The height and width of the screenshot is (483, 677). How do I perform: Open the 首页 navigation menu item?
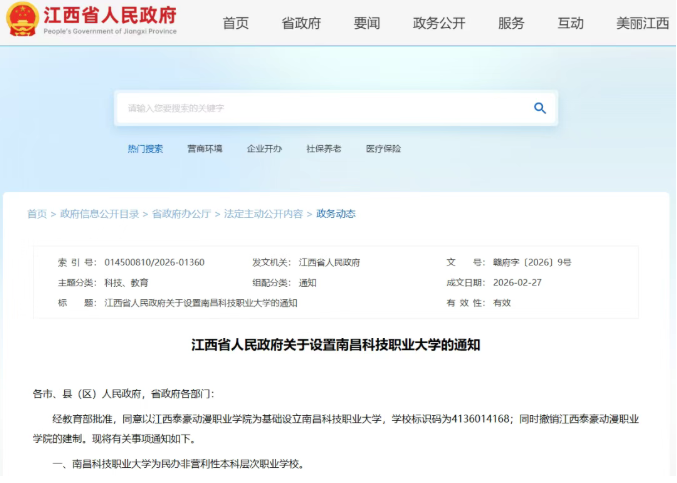coord(236,23)
